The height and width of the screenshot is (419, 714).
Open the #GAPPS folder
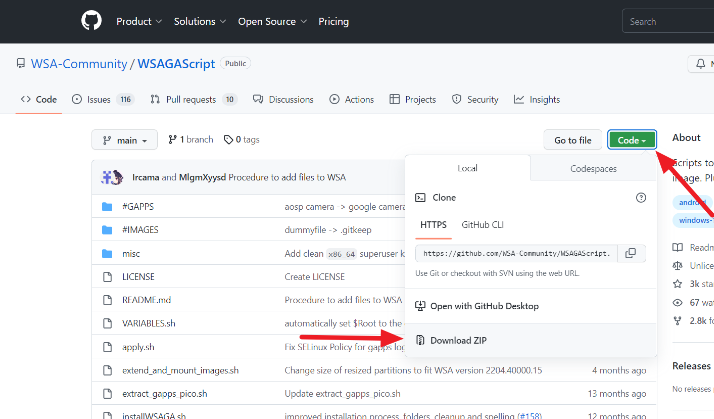(138, 206)
